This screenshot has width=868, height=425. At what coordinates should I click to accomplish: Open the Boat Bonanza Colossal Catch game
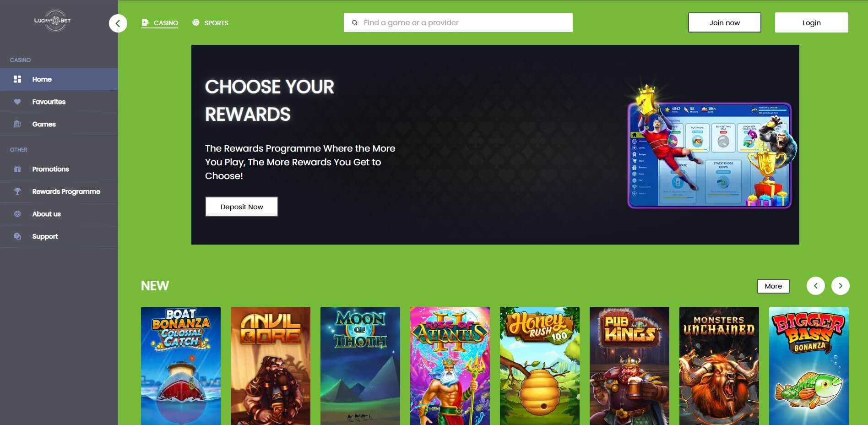click(x=181, y=366)
